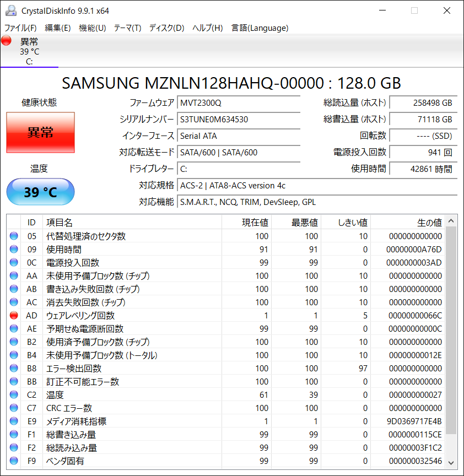The height and width of the screenshot is (476, 464).
Task: Click the attribute list vertical scrollbar thumb
Action: [x=451, y=330]
